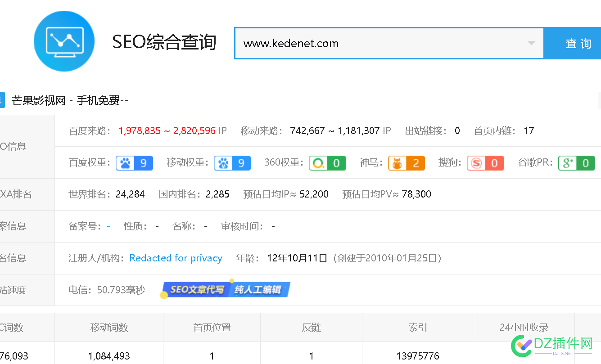Click the domain age 12年10月11日 text
This screenshot has height=364, width=601.
pos(297,258)
